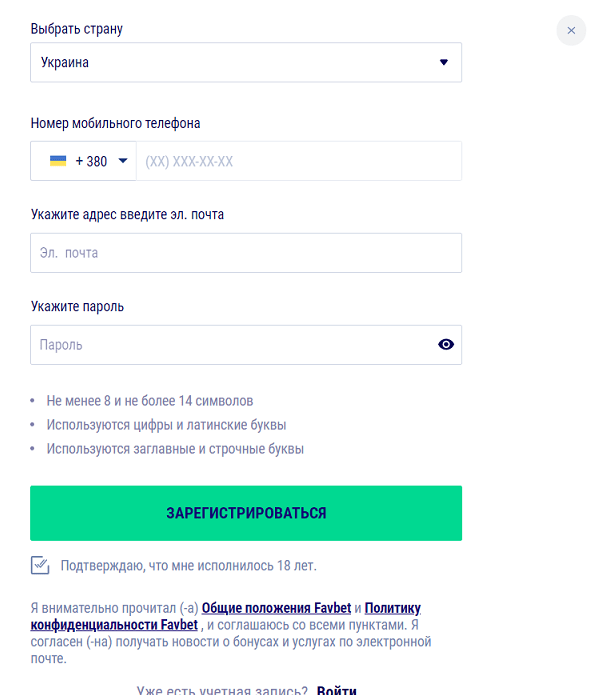Viewport: 610px width, 695px height.
Task: Close the registration form with X icon
Action: tap(571, 31)
